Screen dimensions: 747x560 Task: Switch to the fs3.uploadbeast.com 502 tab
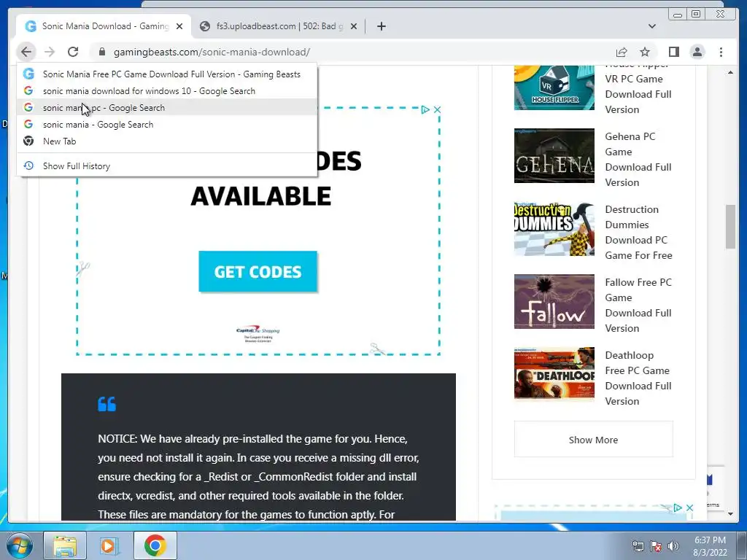279,26
